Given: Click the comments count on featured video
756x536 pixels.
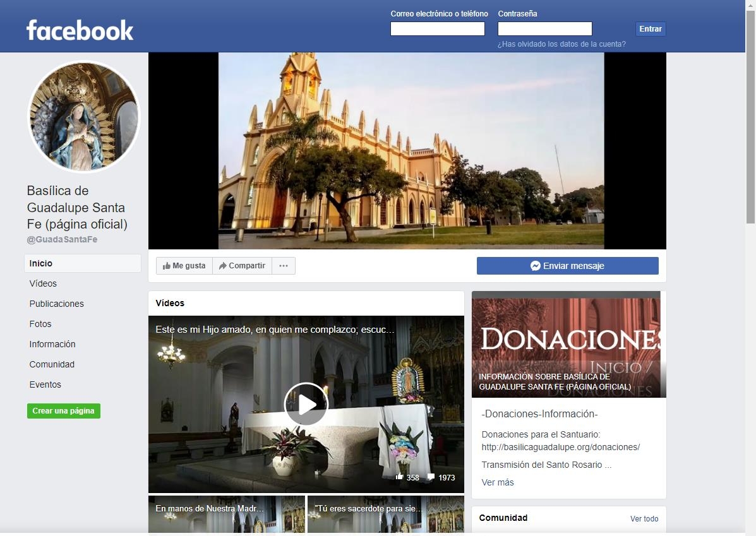Looking at the screenshot, I should point(441,477).
